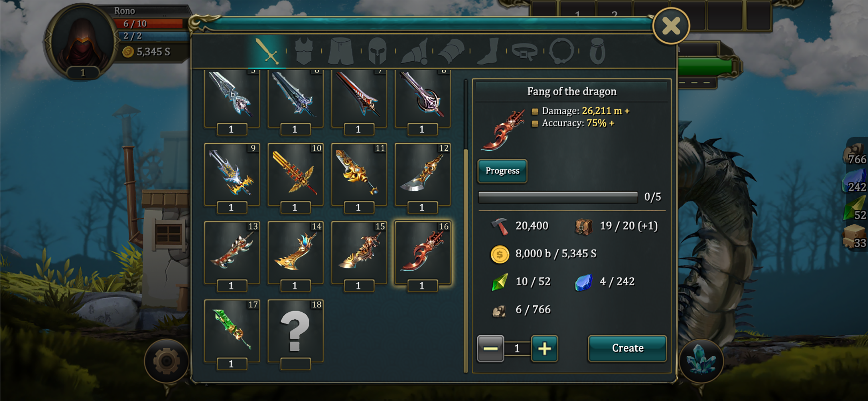Select the sword weapons category tab
The height and width of the screenshot is (401, 868).
267,51
